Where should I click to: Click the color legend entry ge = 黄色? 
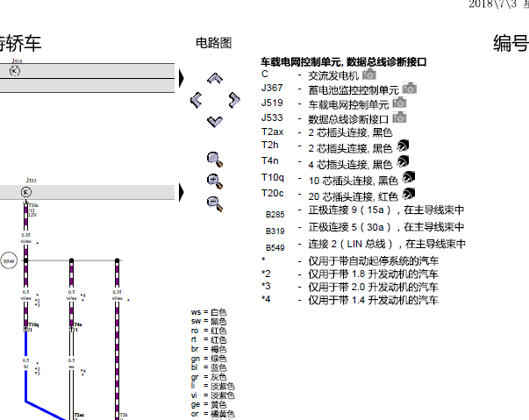coord(209,404)
